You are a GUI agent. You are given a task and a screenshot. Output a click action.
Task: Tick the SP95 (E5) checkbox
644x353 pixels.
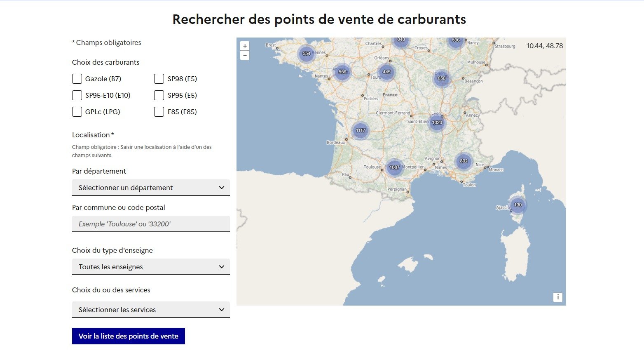pyautogui.click(x=159, y=95)
